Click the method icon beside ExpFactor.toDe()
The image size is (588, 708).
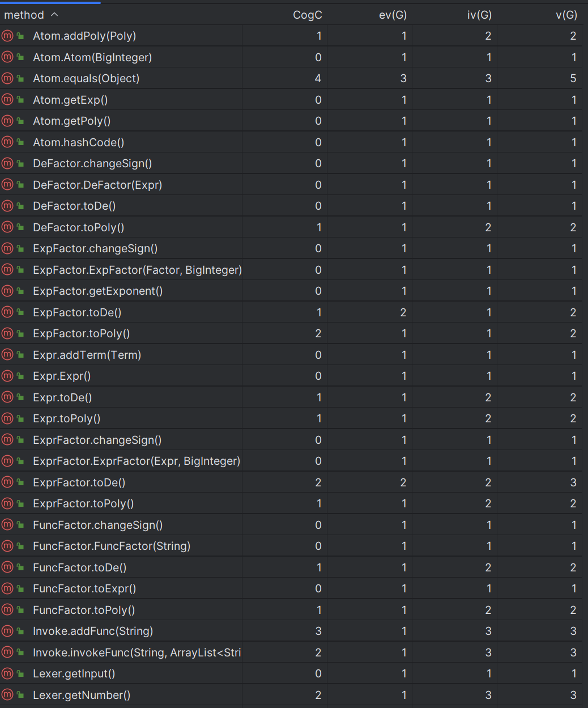[7, 312]
